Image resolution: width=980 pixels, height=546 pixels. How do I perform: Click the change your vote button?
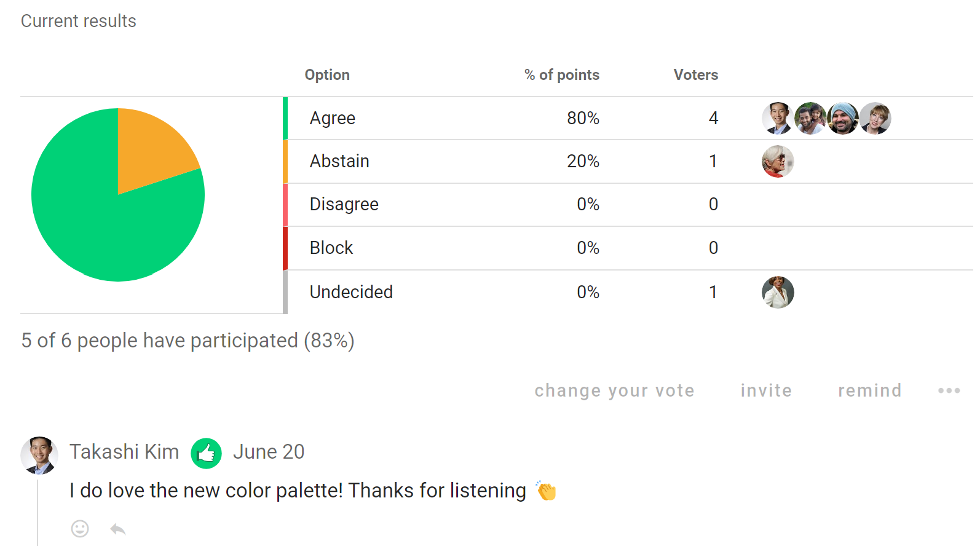pyautogui.click(x=614, y=390)
